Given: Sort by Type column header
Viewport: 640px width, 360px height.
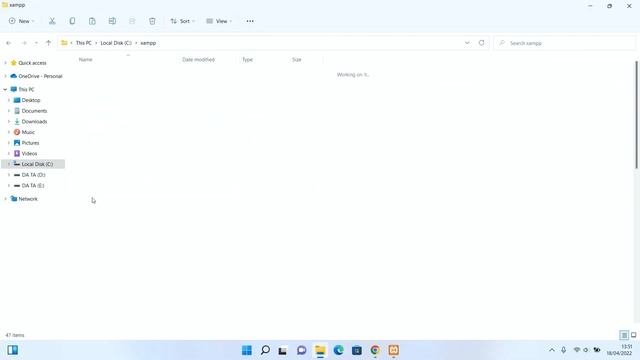Looking at the screenshot, I should (247, 60).
